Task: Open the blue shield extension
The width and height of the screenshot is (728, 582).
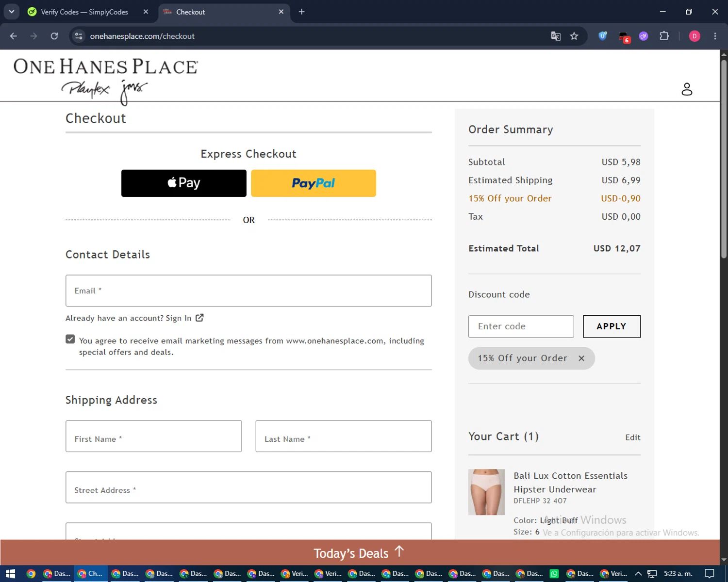Action: tap(603, 36)
